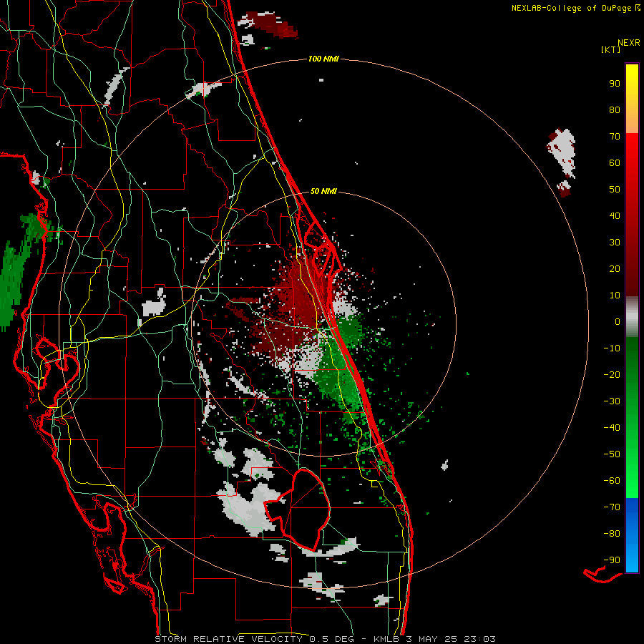Click the -20 value on the velocity scale
Viewport: 644px width, 644px height.
(x=612, y=374)
